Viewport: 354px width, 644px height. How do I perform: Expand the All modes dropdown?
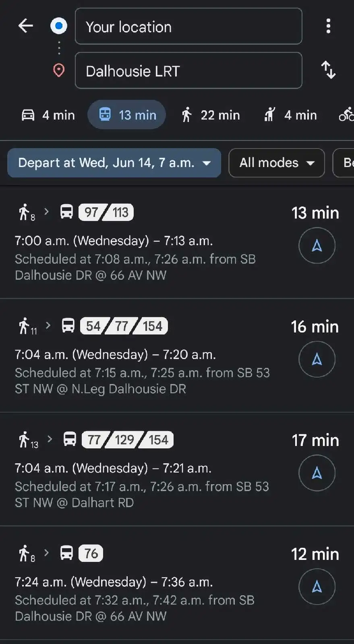click(277, 163)
